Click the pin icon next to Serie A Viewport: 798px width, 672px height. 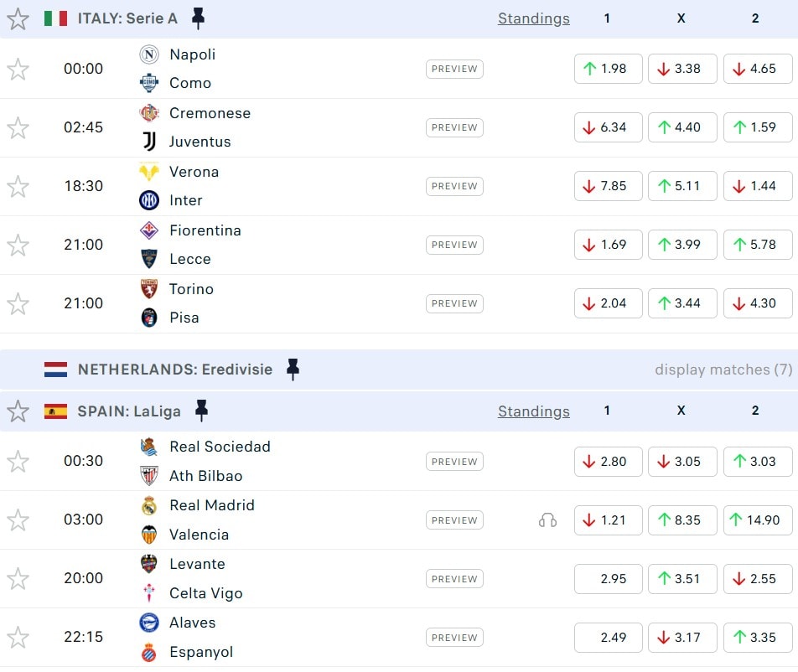(x=198, y=18)
